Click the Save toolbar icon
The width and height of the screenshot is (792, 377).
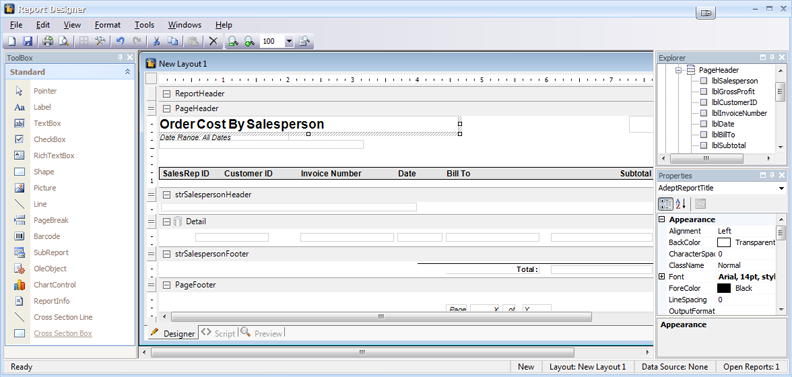click(28, 41)
